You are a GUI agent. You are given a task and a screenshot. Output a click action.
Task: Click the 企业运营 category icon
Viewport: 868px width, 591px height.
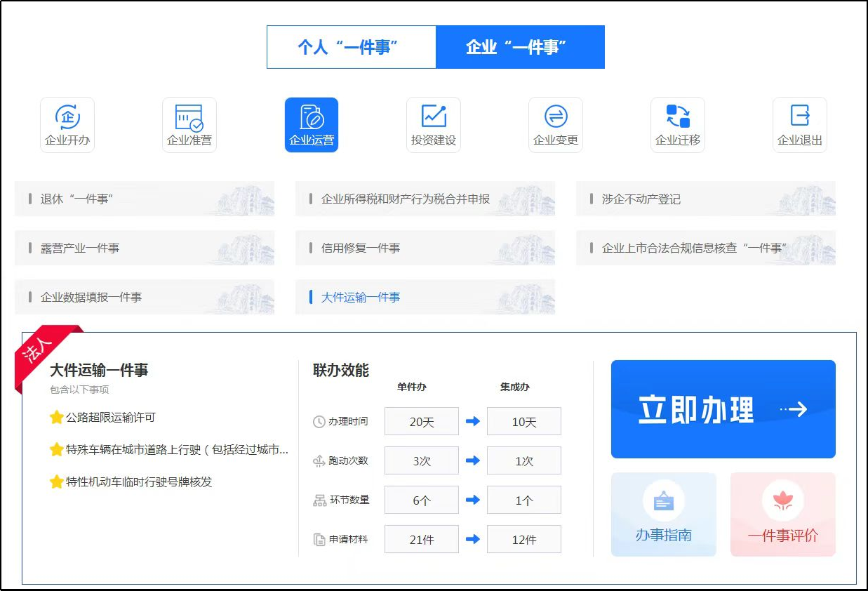point(312,124)
